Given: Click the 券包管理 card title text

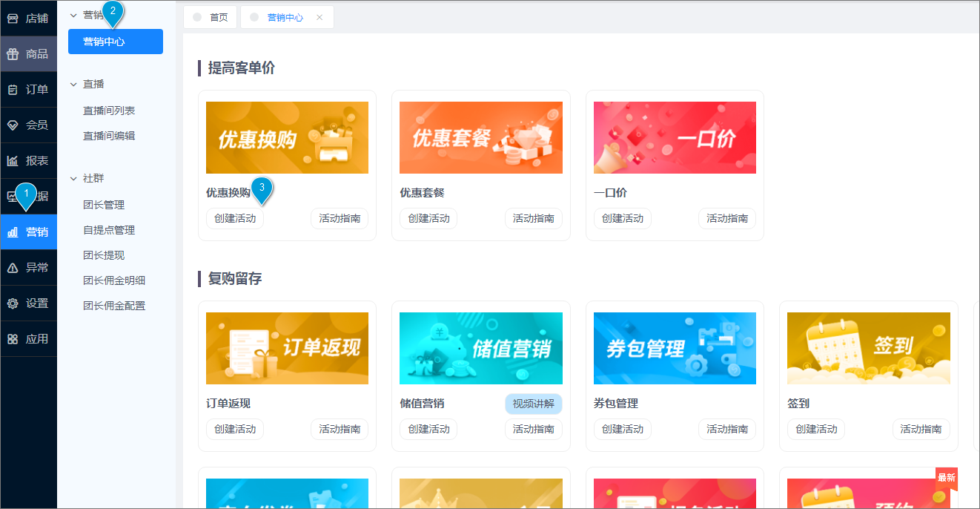Looking at the screenshot, I should pyautogui.click(x=616, y=404).
